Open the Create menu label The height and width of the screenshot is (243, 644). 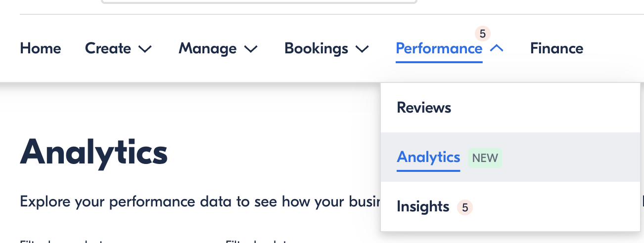[108, 48]
